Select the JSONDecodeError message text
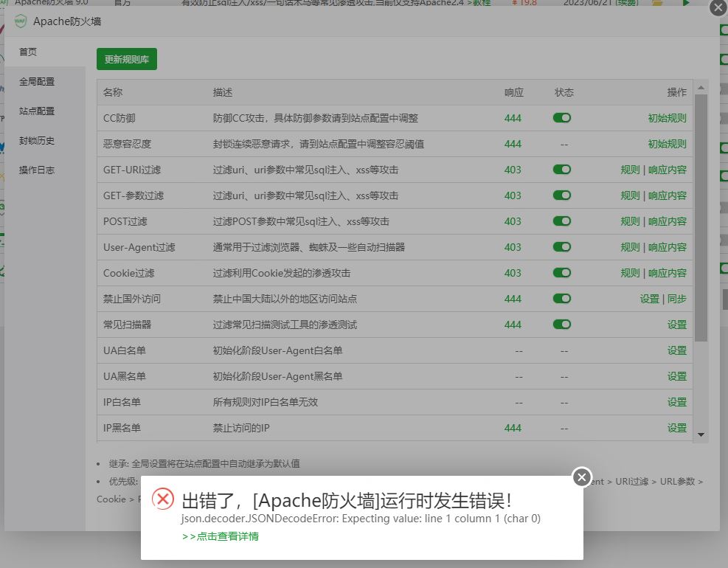Image resolution: width=728 pixels, height=568 pixels. coord(361,519)
